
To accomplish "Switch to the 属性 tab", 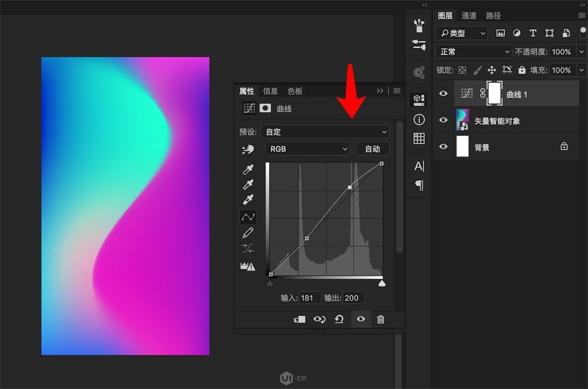I will [x=247, y=91].
